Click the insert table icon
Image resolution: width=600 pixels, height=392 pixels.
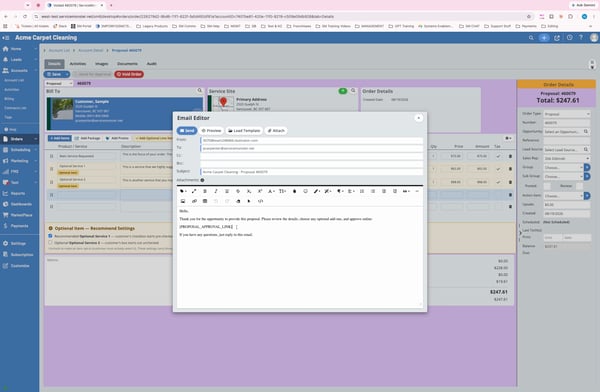pyautogui.click(x=205, y=201)
